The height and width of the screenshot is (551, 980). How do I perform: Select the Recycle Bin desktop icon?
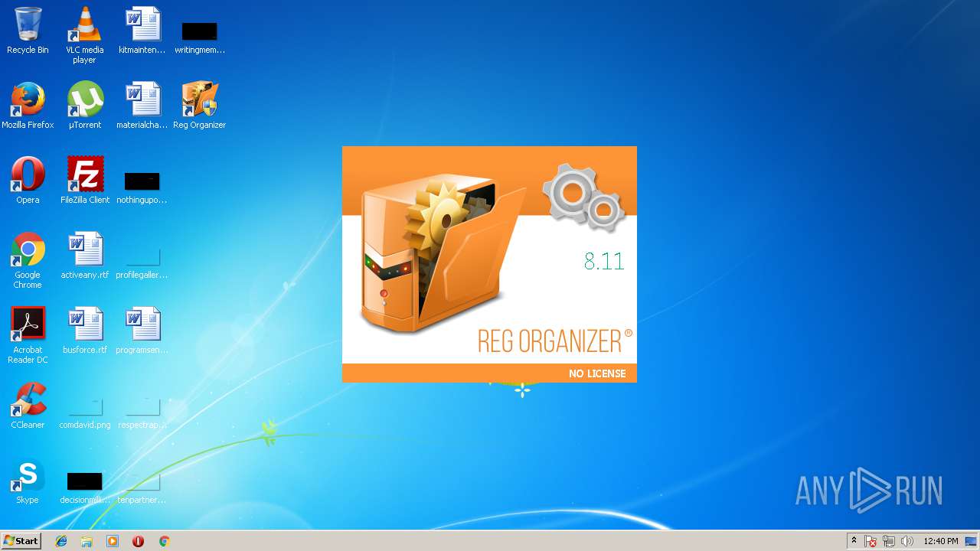[28, 31]
